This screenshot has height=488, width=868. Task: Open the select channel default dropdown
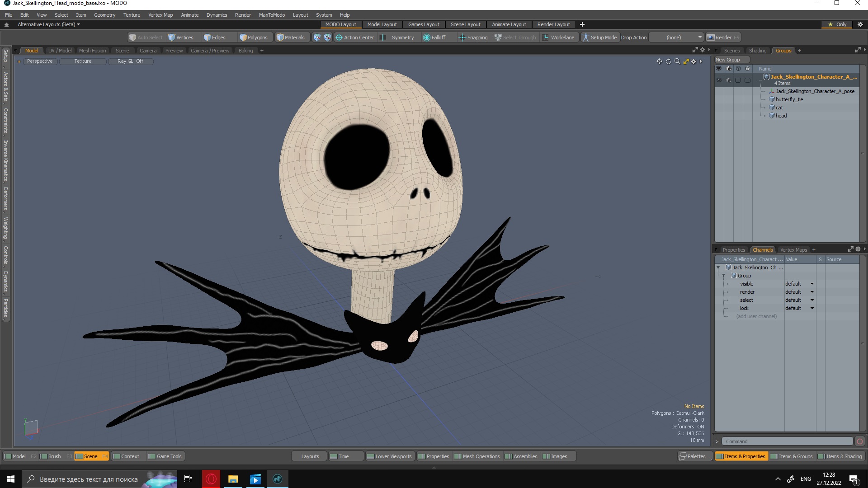[799, 300]
